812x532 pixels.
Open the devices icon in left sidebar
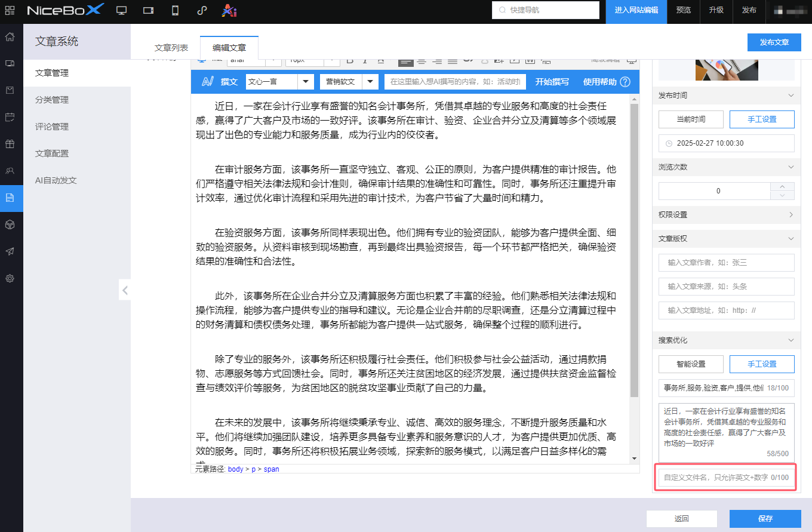pos(10,63)
